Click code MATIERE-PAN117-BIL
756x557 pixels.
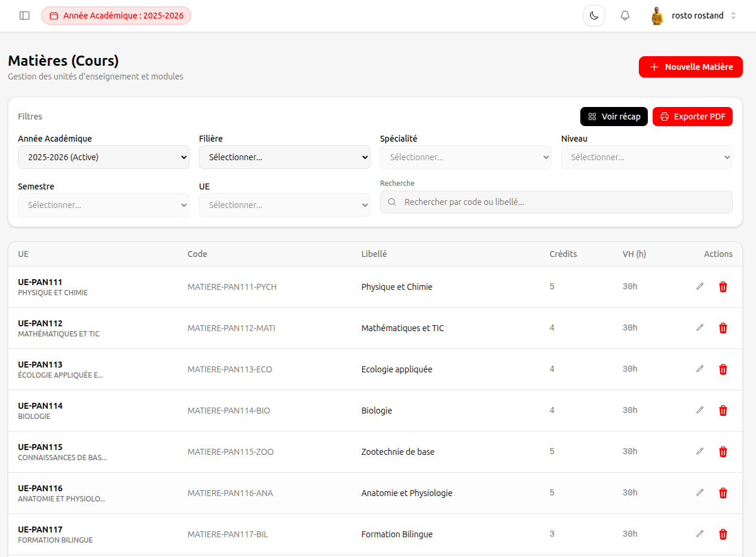coord(228,534)
